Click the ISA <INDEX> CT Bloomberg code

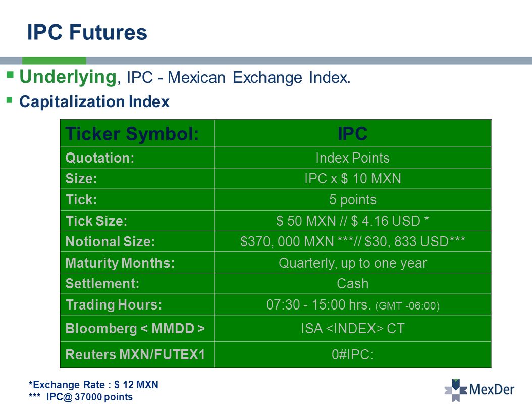353,328
